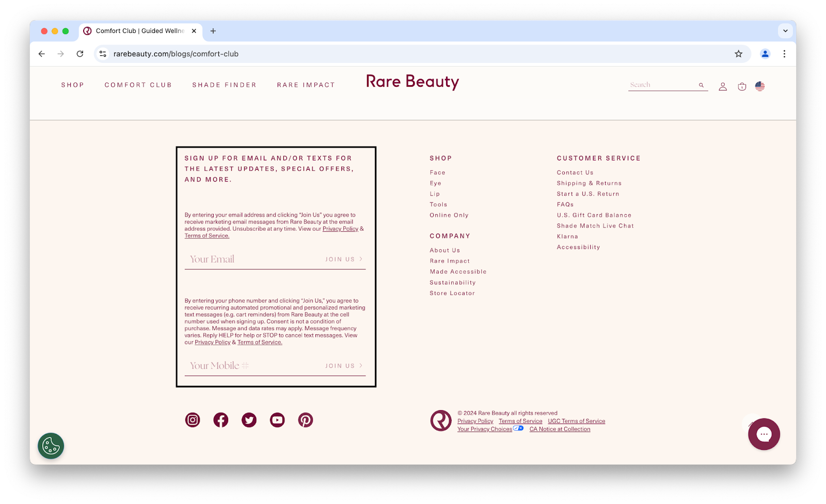This screenshot has width=826, height=504.
Task: Click the address bar URL
Action: tap(176, 54)
